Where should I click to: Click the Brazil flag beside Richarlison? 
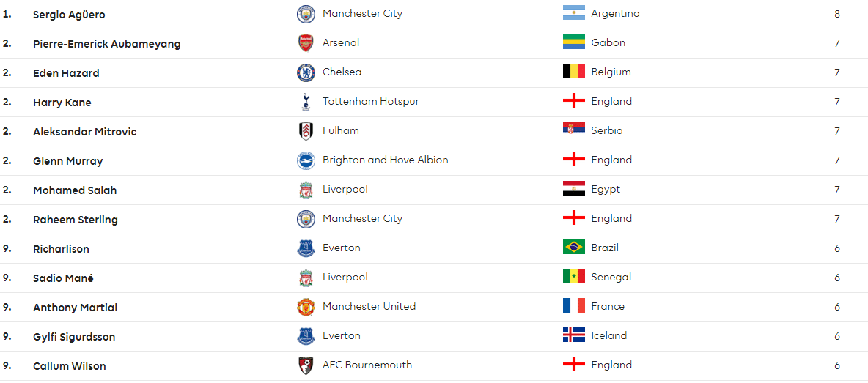574,248
